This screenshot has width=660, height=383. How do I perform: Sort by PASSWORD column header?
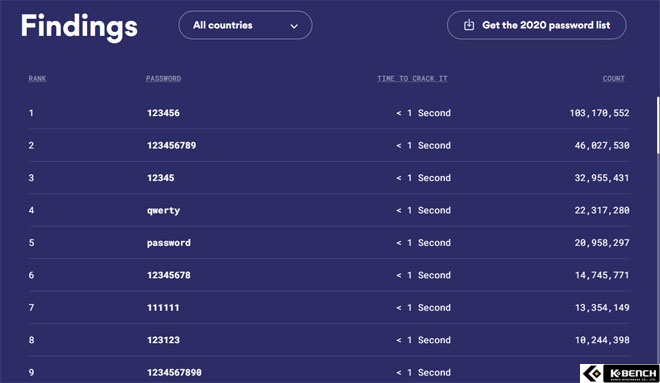(163, 78)
